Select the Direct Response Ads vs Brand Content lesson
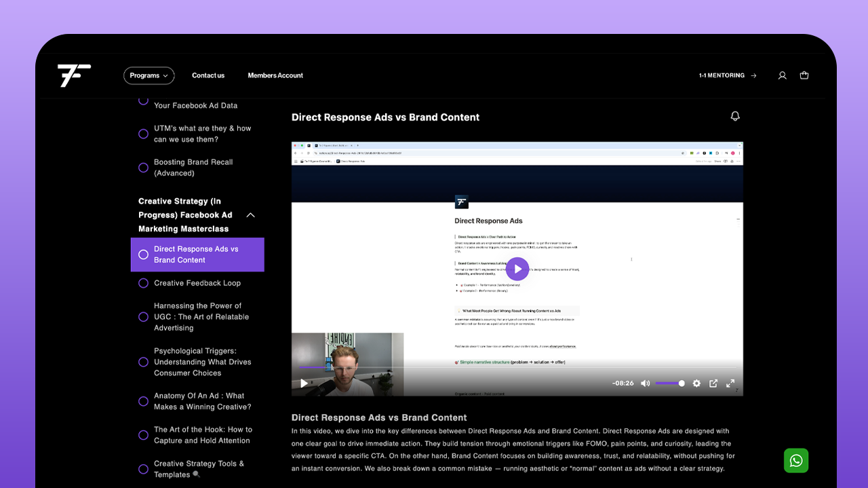Image resolution: width=868 pixels, height=488 pixels. (197, 255)
